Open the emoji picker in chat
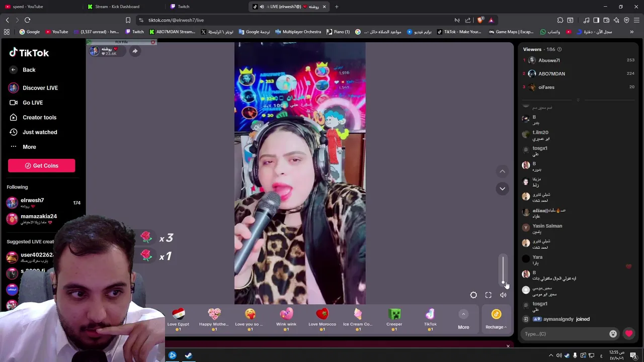Screen dimensions: 644x362 [x=613, y=334]
